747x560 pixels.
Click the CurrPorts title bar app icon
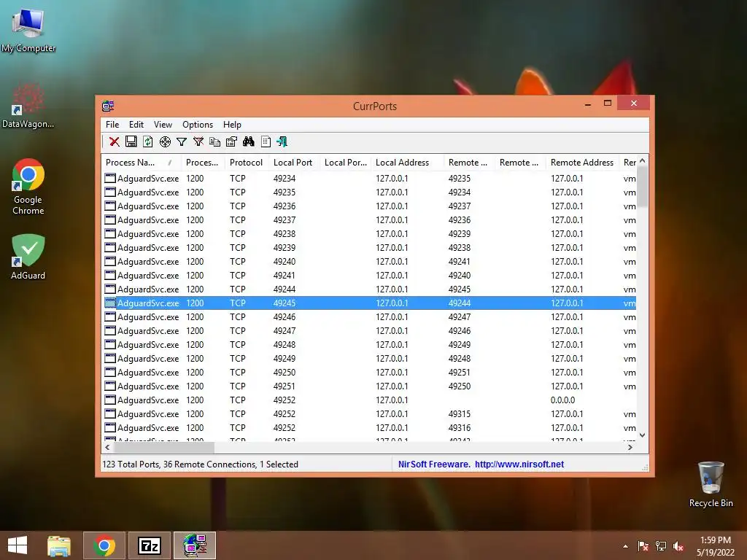tap(108, 106)
